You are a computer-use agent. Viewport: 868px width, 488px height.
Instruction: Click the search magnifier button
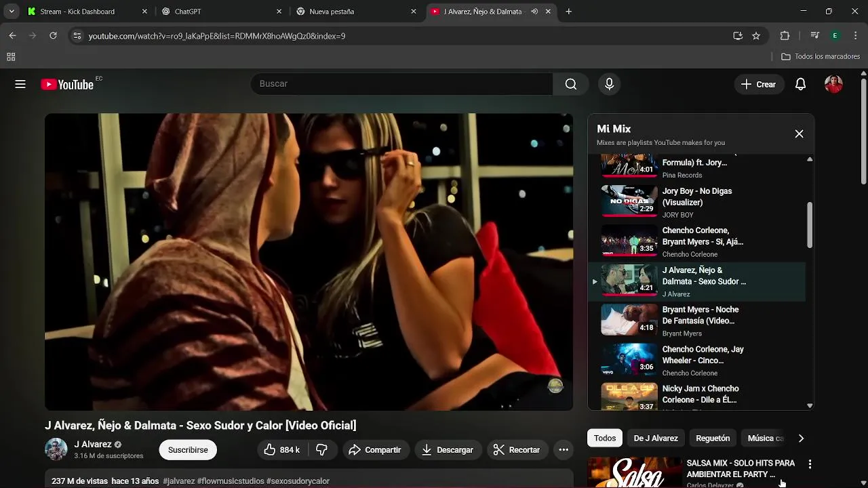tap(571, 84)
